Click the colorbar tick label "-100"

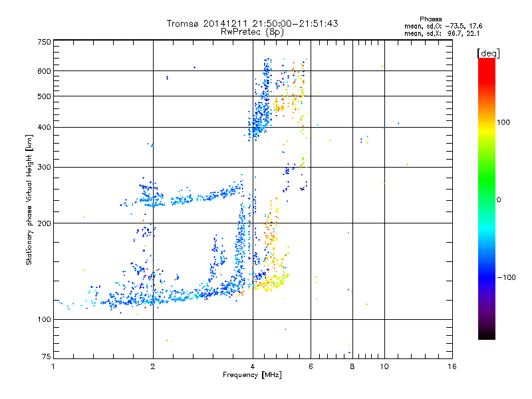coord(506,277)
